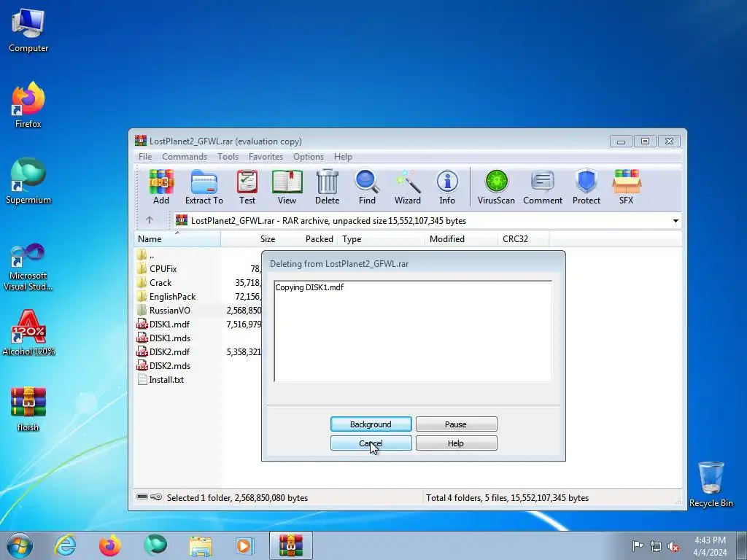Run the Test archive tool
Screen dimensions: 747x560
click(x=247, y=187)
